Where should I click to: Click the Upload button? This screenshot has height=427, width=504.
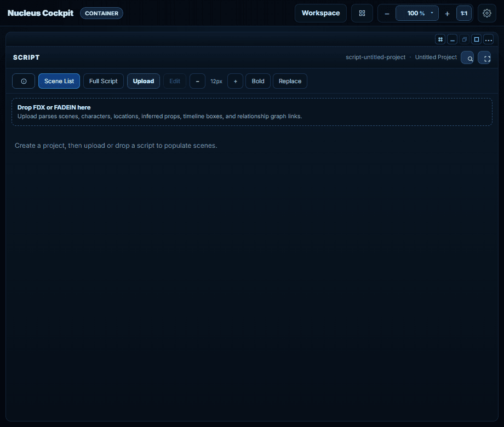pos(144,81)
